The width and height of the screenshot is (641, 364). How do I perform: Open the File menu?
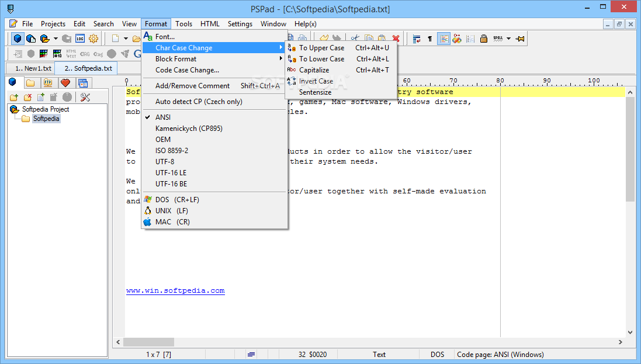(x=27, y=24)
